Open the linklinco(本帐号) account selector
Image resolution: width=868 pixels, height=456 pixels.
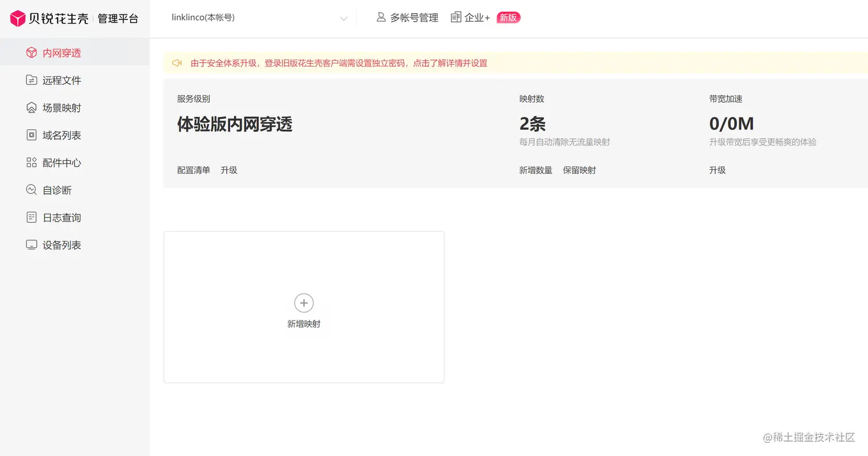259,18
